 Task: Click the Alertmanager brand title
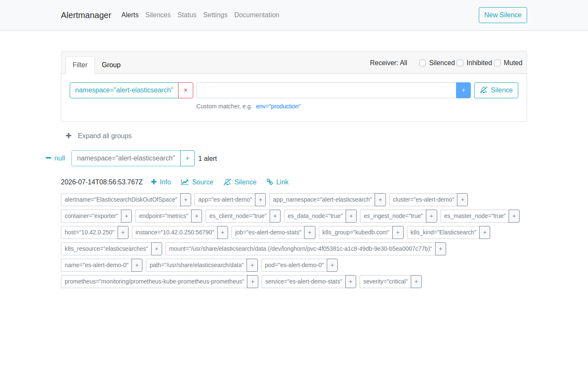coord(86,15)
